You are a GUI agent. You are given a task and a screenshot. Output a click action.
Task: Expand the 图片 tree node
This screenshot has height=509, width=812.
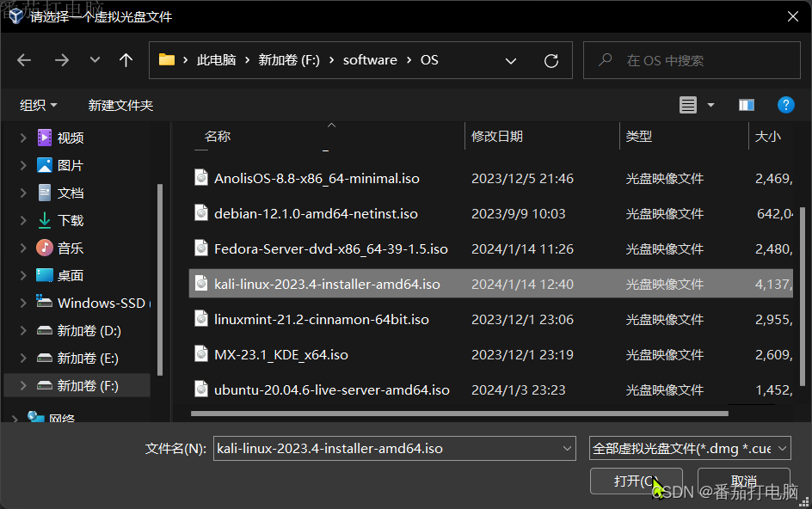[22, 165]
